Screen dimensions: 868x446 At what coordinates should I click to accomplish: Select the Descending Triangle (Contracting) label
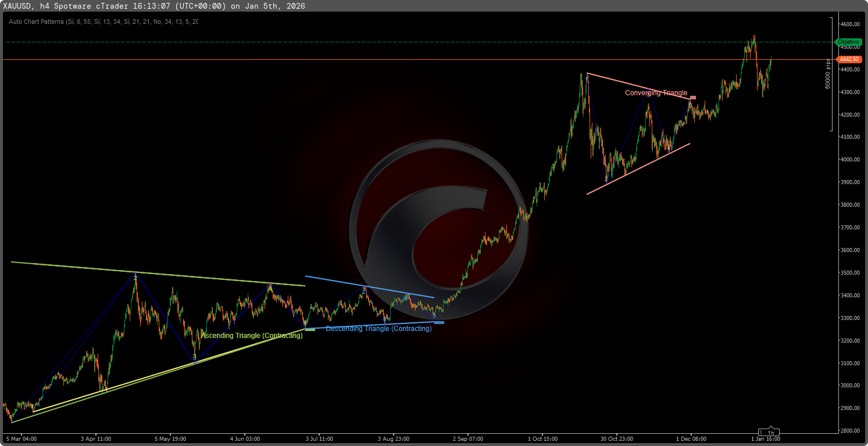(x=378, y=329)
